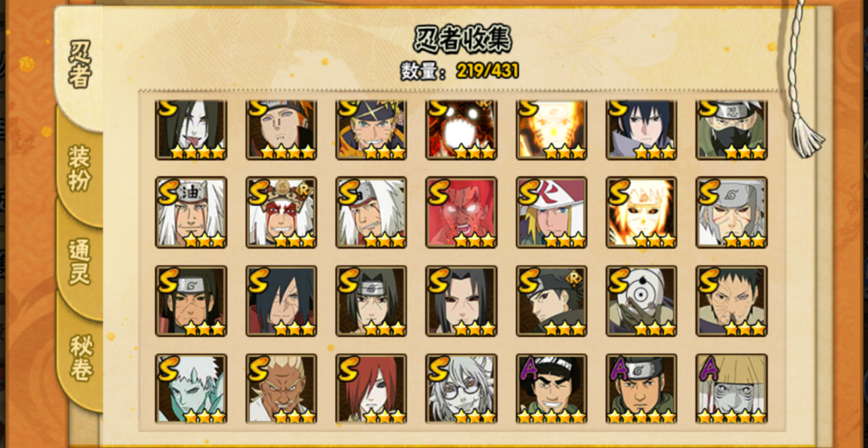Screen dimensions: 868x448
Task: Pick the masked Tobi portrait with Rinnegan
Action: [x=641, y=302]
